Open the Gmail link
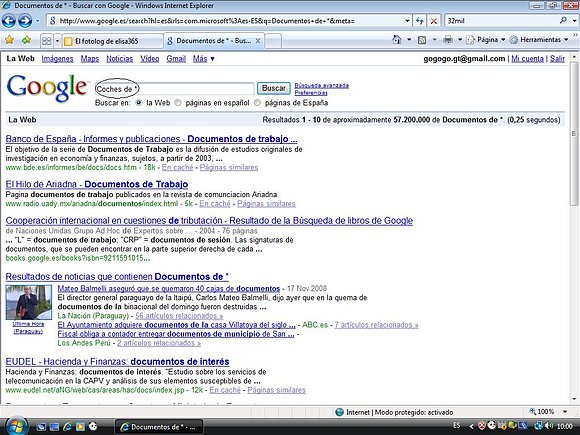 point(176,59)
